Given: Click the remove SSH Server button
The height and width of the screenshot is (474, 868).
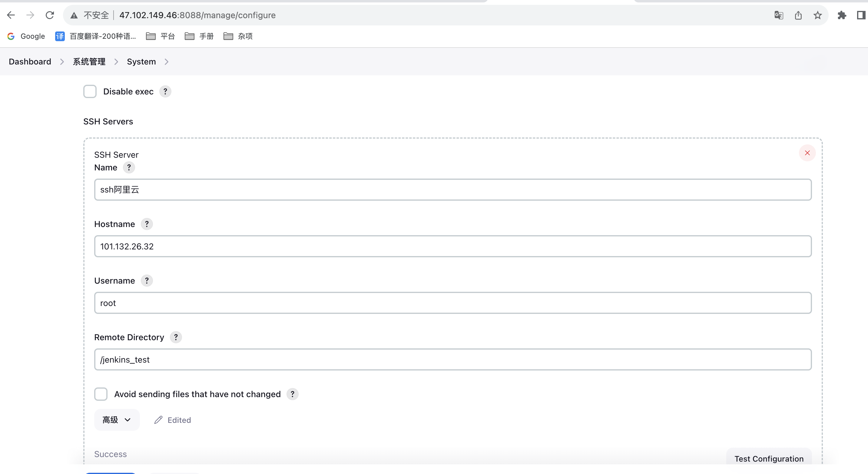Looking at the screenshot, I should tap(807, 152).
